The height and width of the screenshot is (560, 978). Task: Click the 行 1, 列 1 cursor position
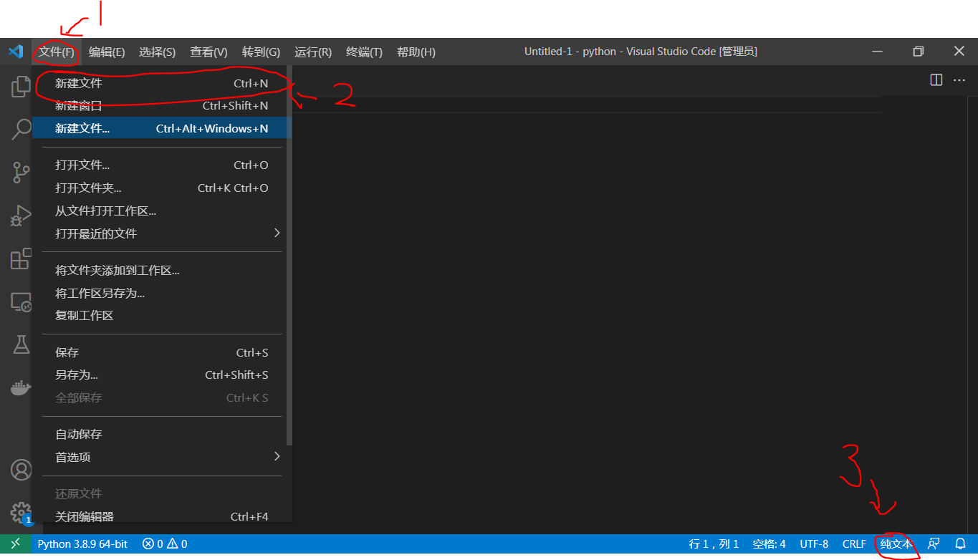pyautogui.click(x=714, y=544)
